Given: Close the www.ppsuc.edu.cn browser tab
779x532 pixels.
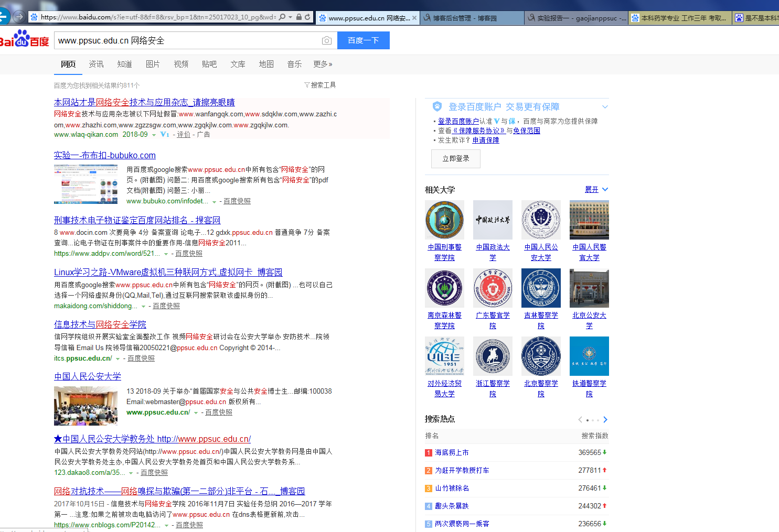Looking at the screenshot, I should pos(414,18).
